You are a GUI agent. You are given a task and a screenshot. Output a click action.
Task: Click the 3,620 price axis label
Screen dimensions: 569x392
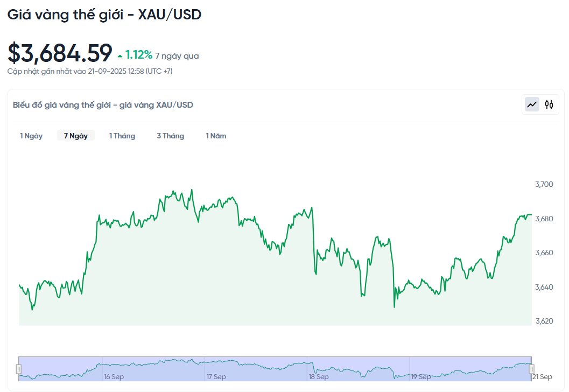point(544,321)
